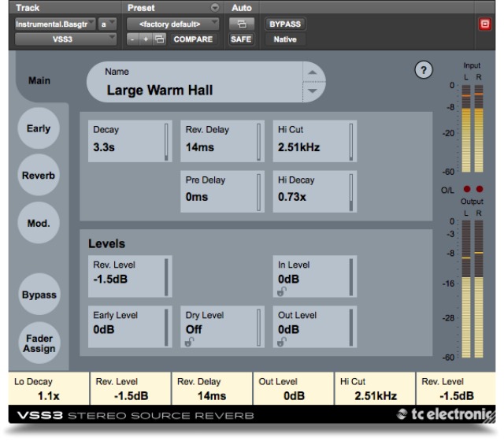The width and height of the screenshot is (504, 441).
Task: Toggle the lock icon under Dry Level
Action: [190, 342]
